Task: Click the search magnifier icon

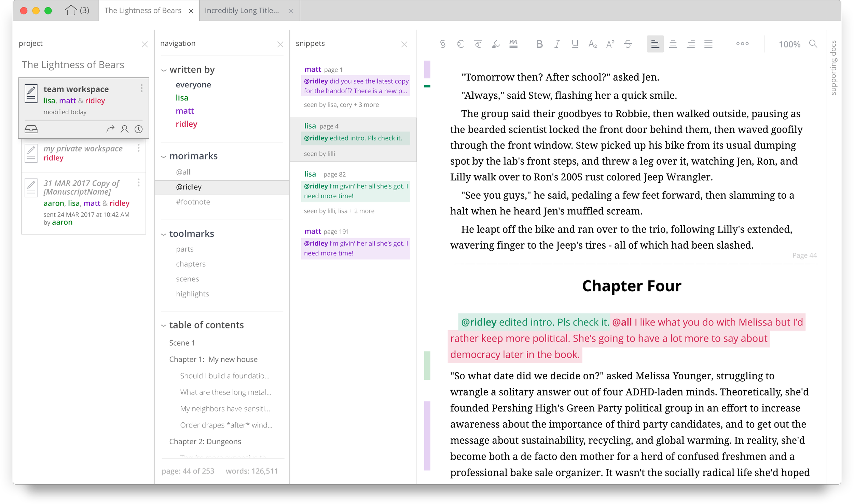Action: (x=813, y=44)
